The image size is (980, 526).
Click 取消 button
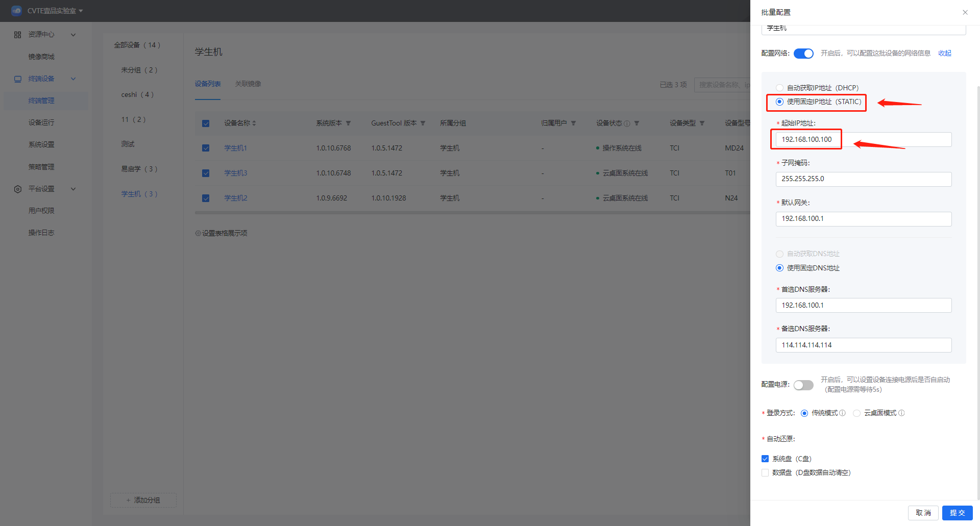click(923, 513)
